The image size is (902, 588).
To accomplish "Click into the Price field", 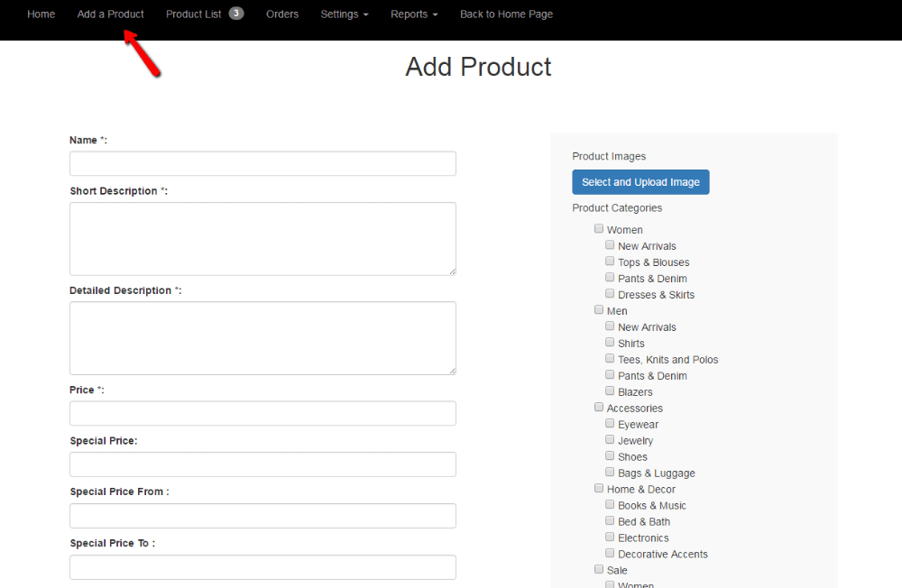I will pos(262,413).
